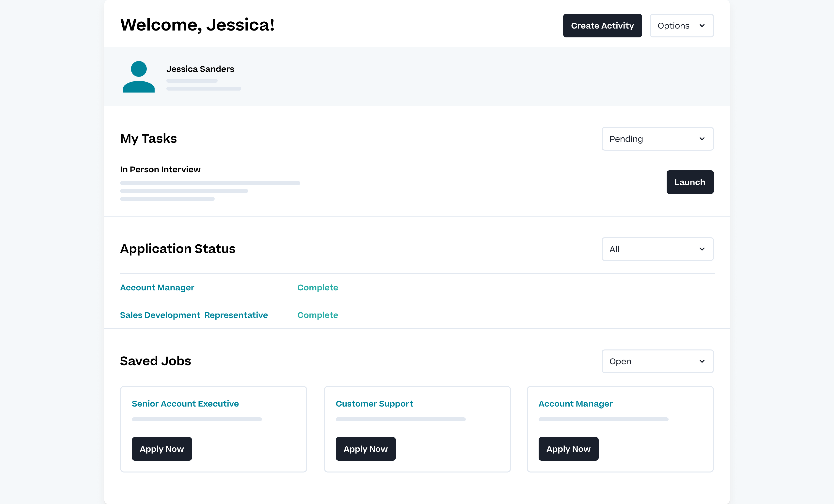Click the Pending filter chevron arrow
The height and width of the screenshot is (504, 834).
point(702,139)
